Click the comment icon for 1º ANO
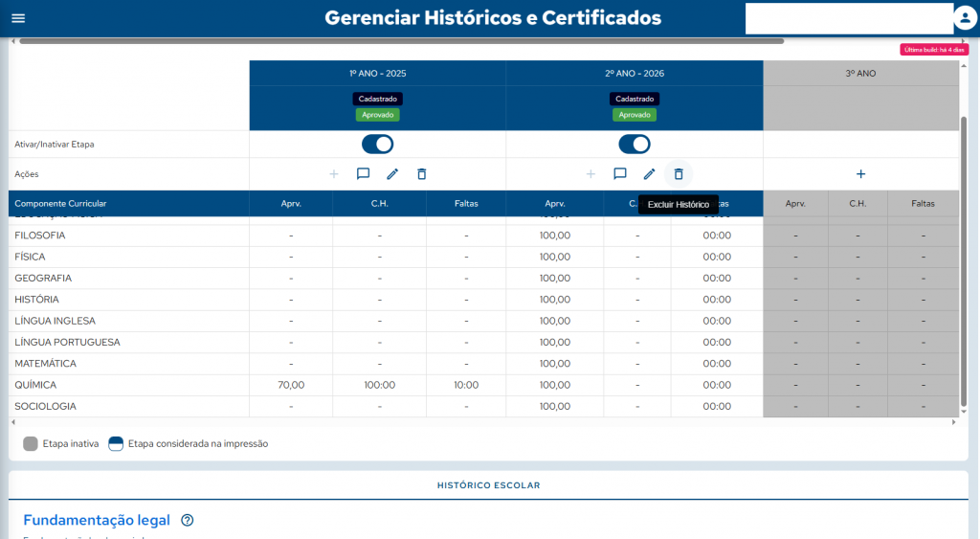The height and width of the screenshot is (539, 980). coord(363,174)
